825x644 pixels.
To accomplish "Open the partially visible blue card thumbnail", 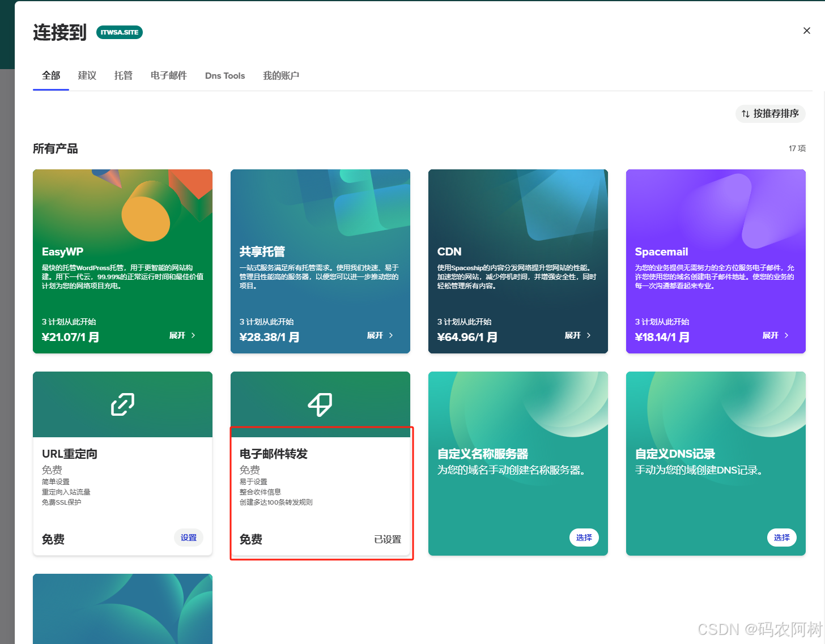I will [x=122, y=609].
